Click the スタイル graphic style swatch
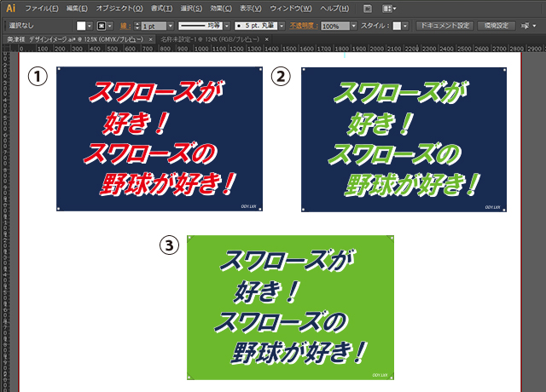This screenshot has height=392, width=546. click(397, 26)
